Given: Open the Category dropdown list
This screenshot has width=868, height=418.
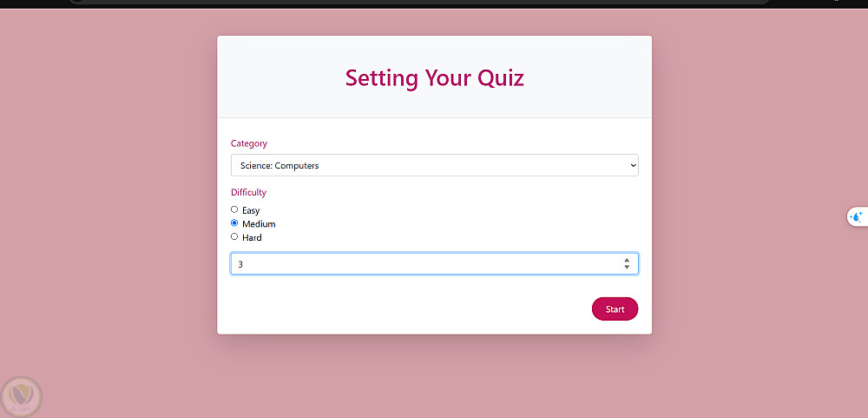Looking at the screenshot, I should (434, 165).
